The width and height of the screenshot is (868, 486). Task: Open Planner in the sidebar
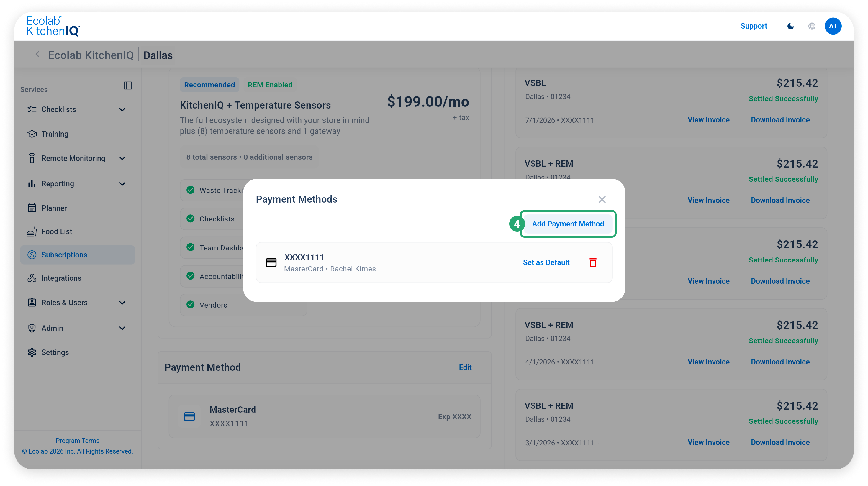(x=54, y=208)
